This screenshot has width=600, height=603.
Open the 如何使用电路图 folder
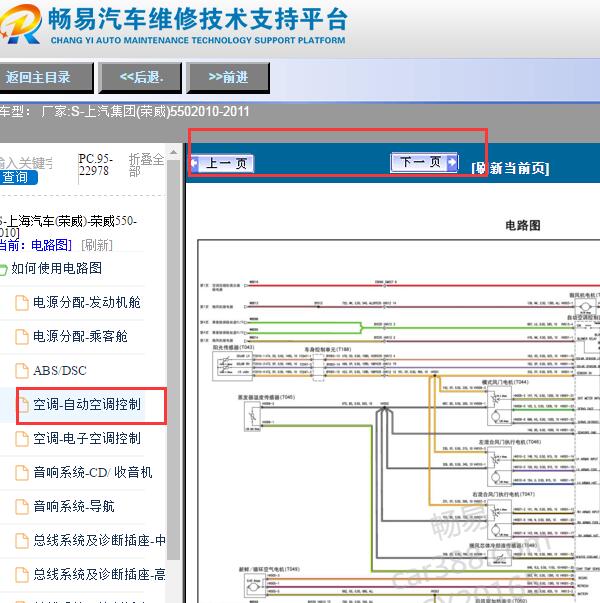click(x=56, y=268)
